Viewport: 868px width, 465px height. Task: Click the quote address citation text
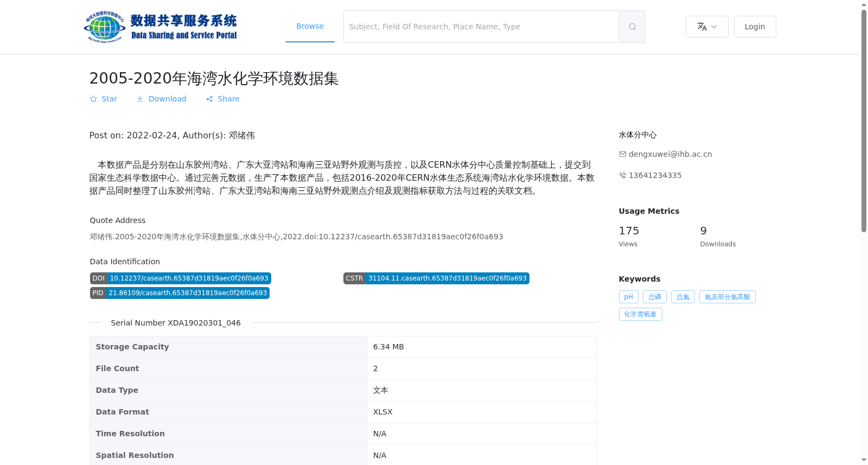coord(296,237)
